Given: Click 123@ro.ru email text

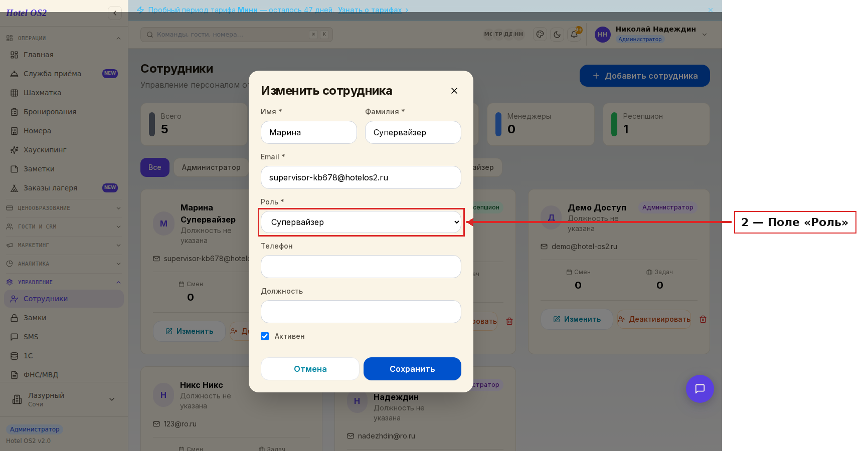Looking at the screenshot, I should point(180,424).
